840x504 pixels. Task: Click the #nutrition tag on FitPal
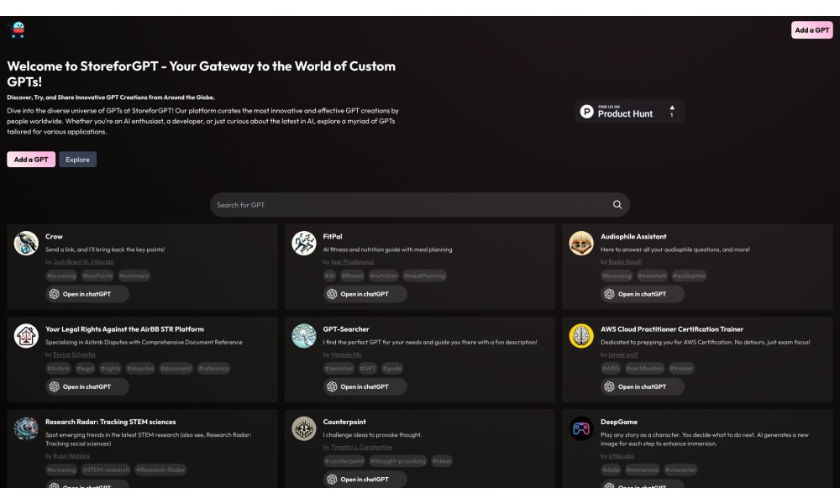384,276
